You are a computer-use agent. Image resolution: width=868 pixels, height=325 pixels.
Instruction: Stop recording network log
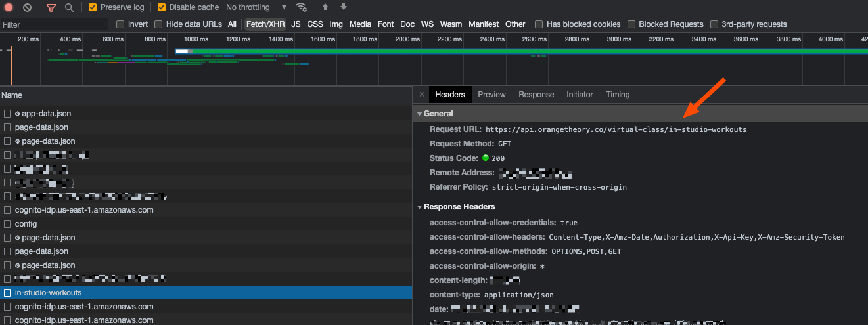[9, 7]
